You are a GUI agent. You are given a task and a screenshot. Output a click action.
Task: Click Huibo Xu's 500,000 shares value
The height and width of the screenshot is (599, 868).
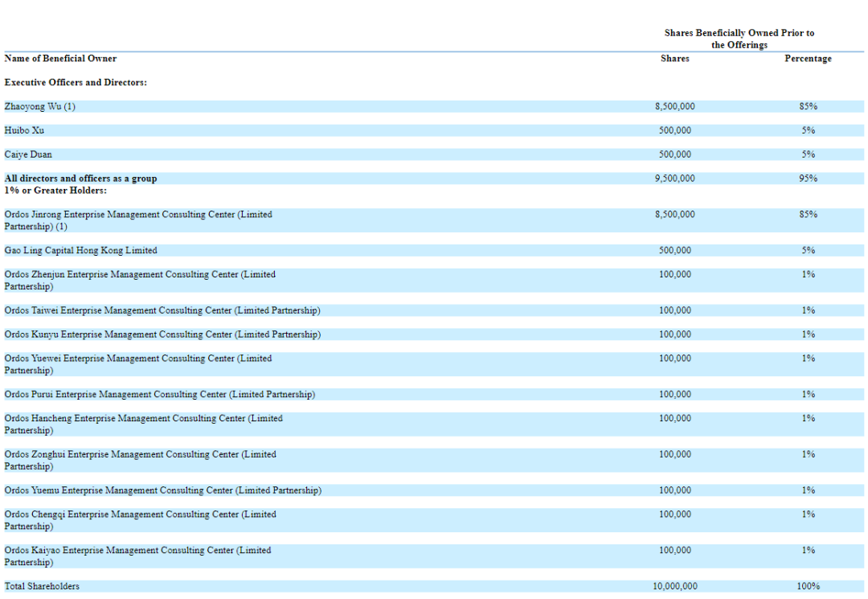coord(675,130)
